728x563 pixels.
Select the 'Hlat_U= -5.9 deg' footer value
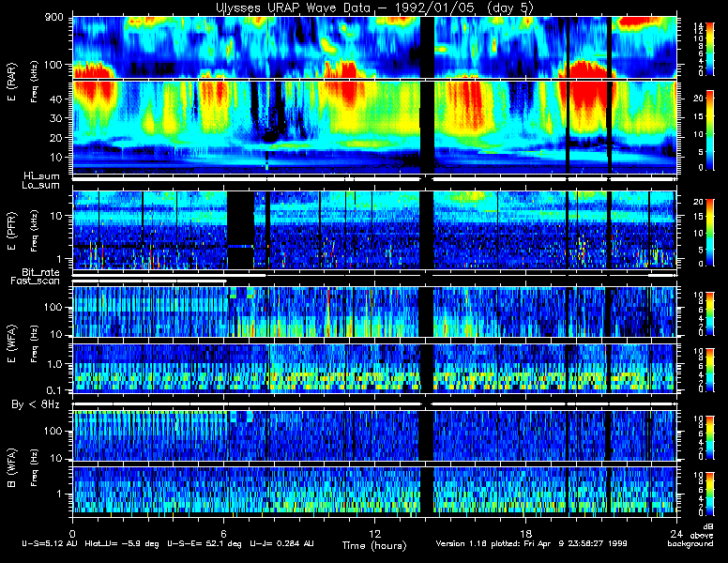[122, 543]
